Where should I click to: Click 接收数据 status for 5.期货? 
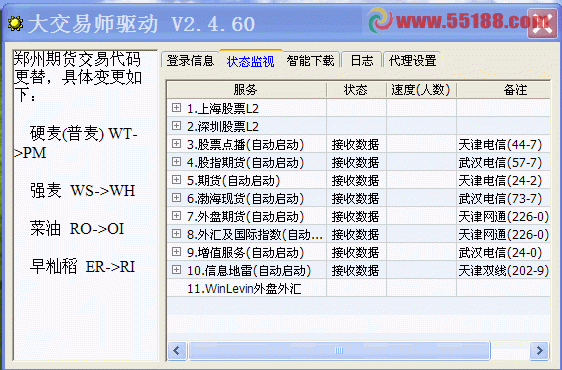point(355,181)
